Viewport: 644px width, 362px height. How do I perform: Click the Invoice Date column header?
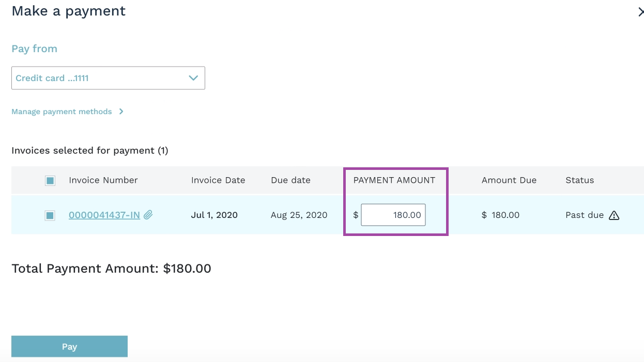218,180
